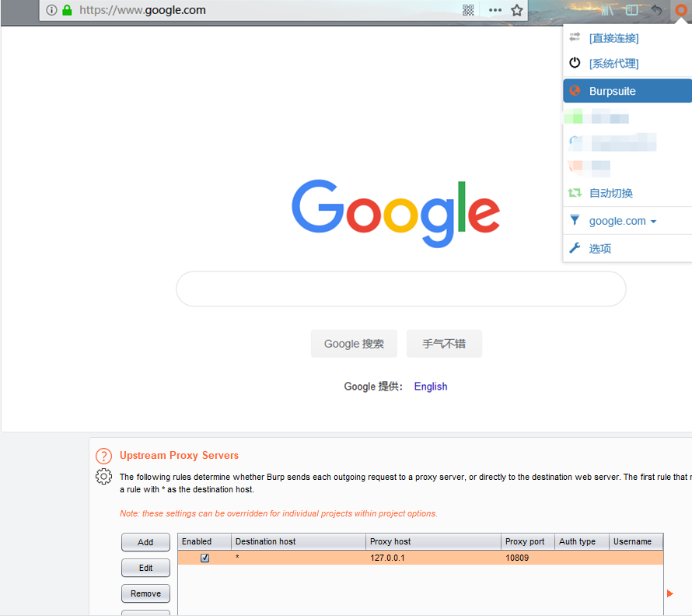Image resolution: width=692 pixels, height=616 pixels.
Task: Sort by the Proxy host column header
Action: point(433,541)
